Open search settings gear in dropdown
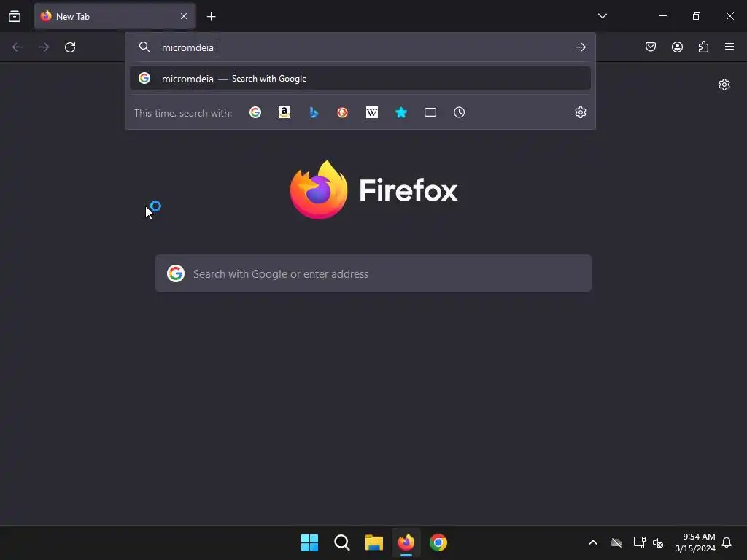The image size is (747, 560). (580, 112)
